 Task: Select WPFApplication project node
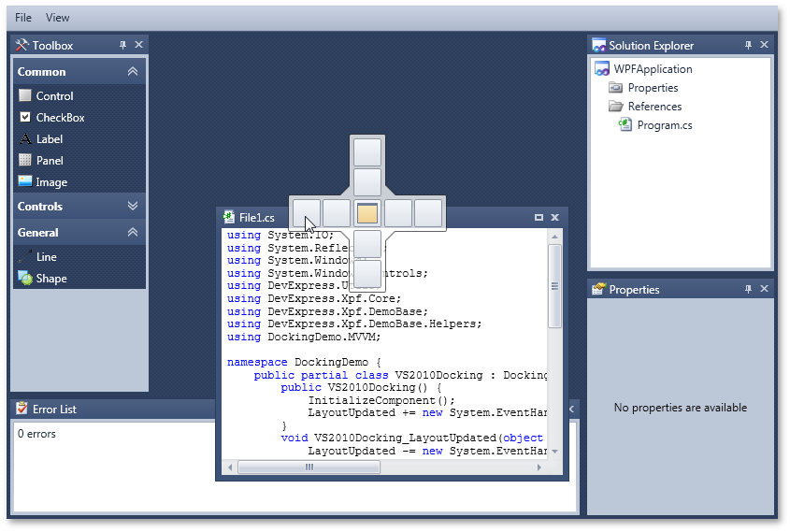652,69
